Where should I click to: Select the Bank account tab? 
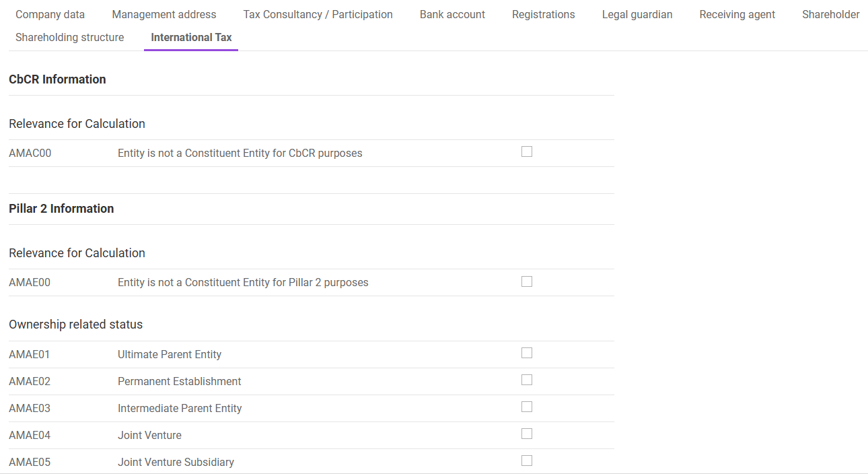coord(452,14)
